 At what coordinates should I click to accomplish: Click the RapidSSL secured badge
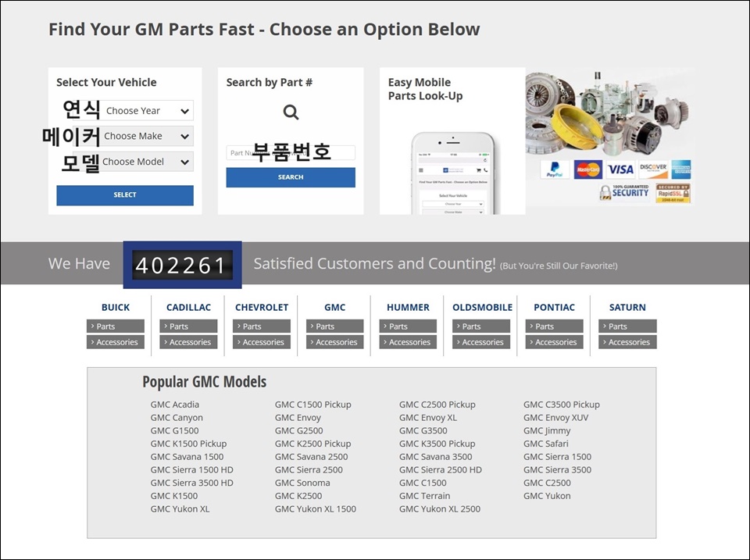tap(673, 193)
